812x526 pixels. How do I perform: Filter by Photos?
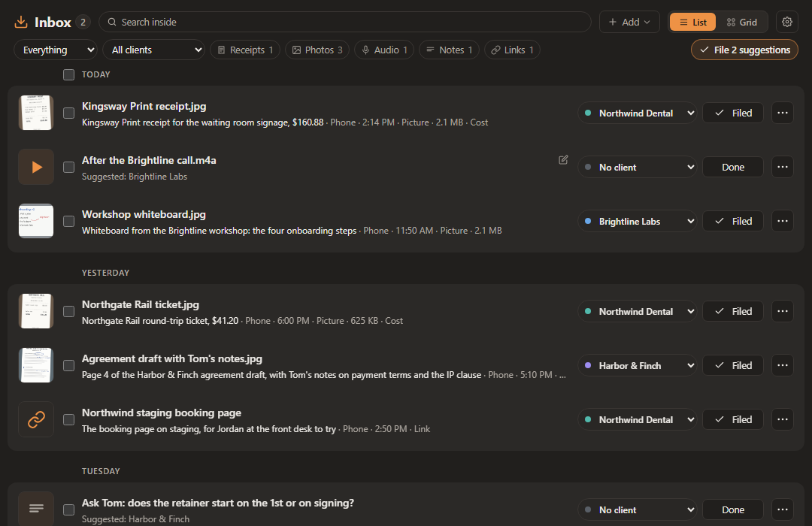317,50
